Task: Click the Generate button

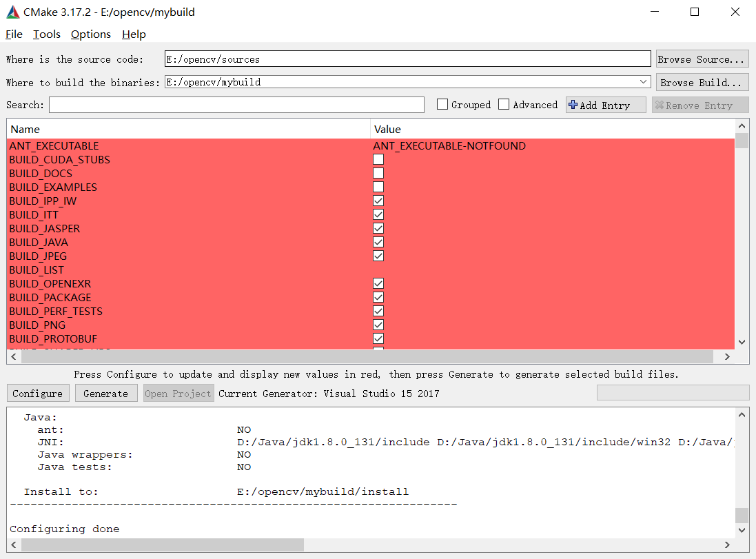Action: pyautogui.click(x=106, y=394)
